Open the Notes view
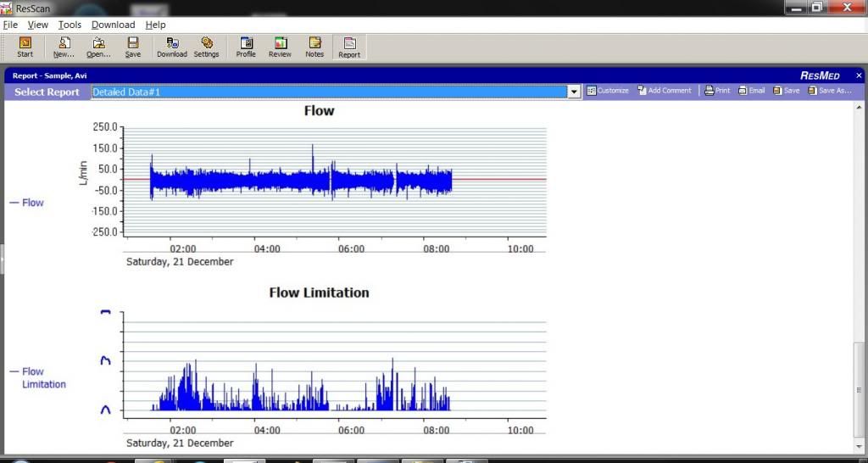Image resolution: width=868 pixels, height=463 pixels. [x=314, y=47]
